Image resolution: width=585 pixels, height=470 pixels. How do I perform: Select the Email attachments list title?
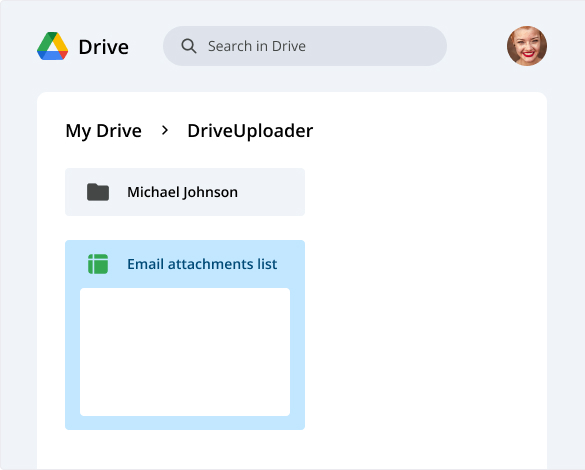coord(202,264)
